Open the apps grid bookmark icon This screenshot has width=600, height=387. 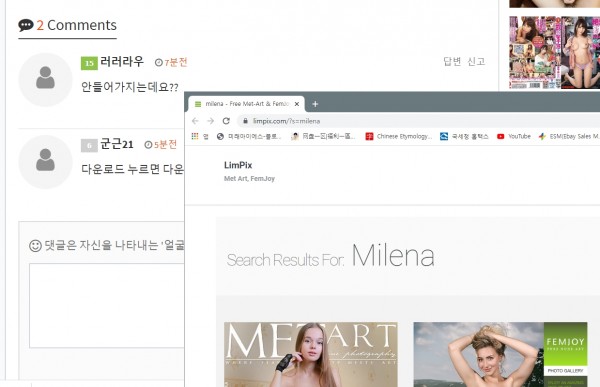(195, 136)
